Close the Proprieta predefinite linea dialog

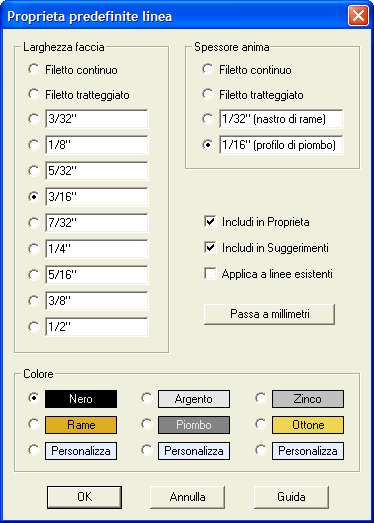click(358, 16)
